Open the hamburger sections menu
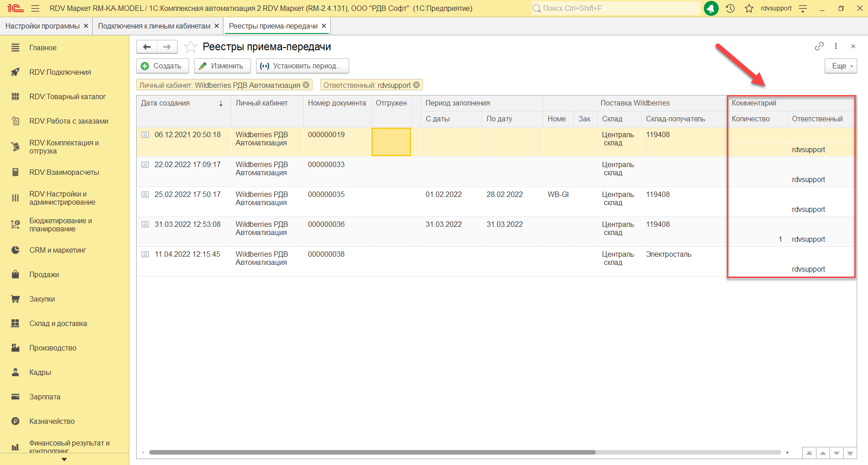This screenshot has height=465, width=868. coord(35,9)
